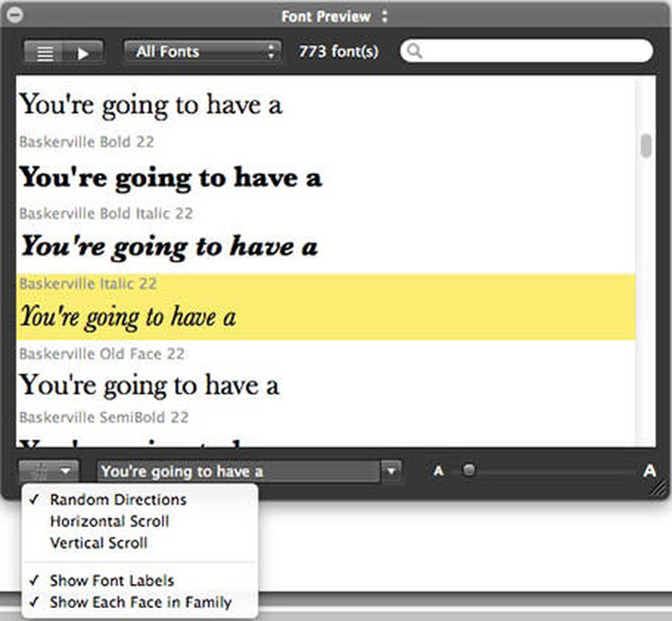672x621 pixels.
Task: Select the Baskerville Bold Italic 22 label
Action: (x=106, y=213)
